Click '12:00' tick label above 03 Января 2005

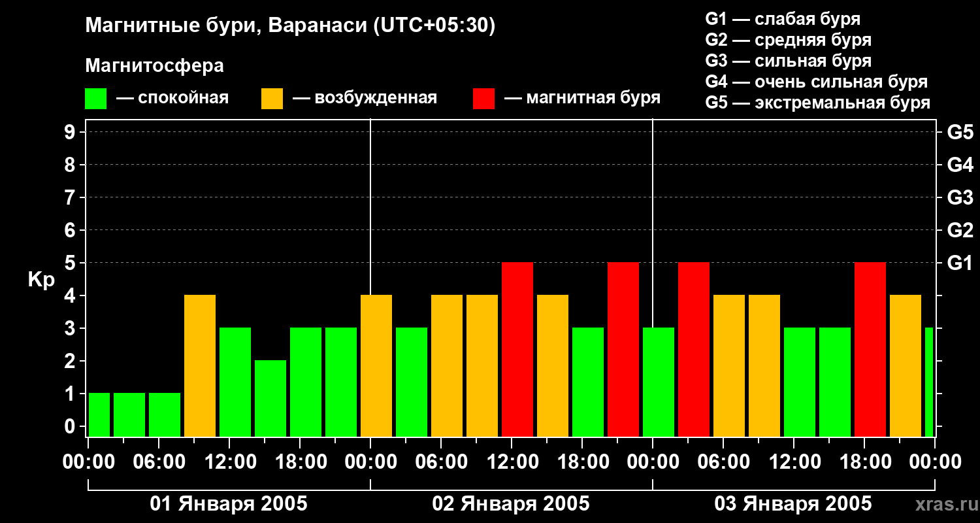pyautogui.click(x=794, y=462)
